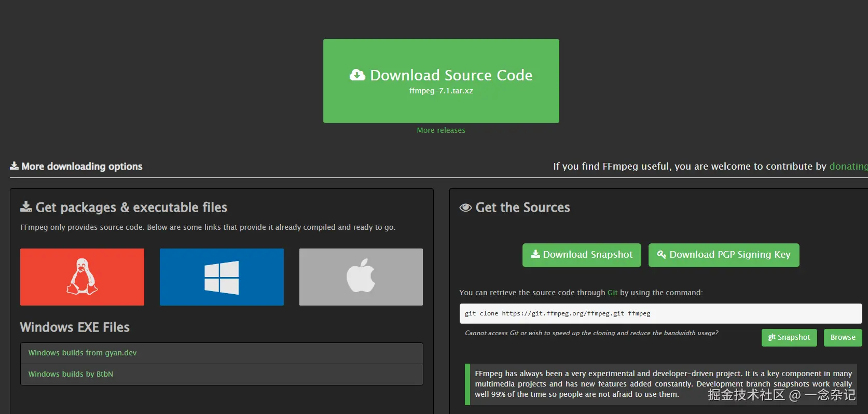Open the Git hyperlink
868x414 pixels.
[612, 293]
